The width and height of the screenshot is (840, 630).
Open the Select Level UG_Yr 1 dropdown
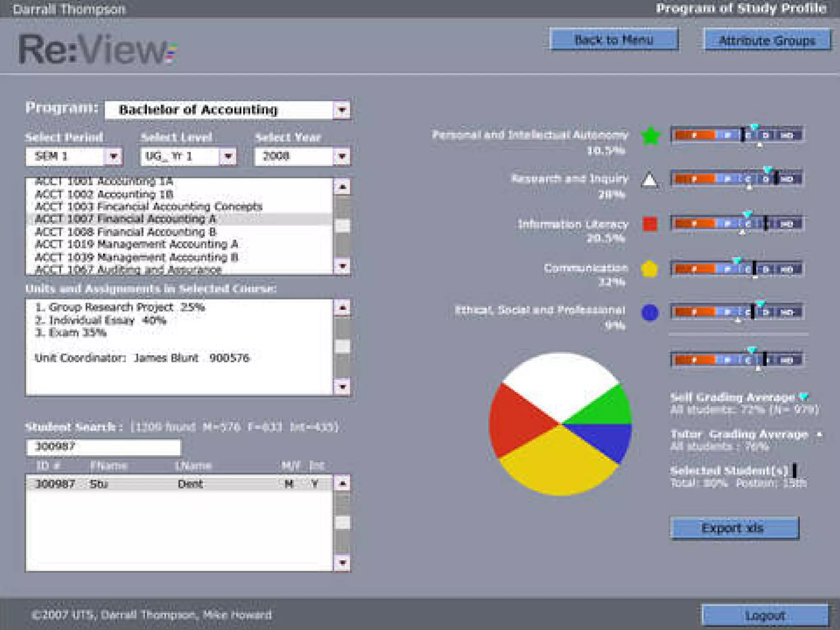[228, 156]
